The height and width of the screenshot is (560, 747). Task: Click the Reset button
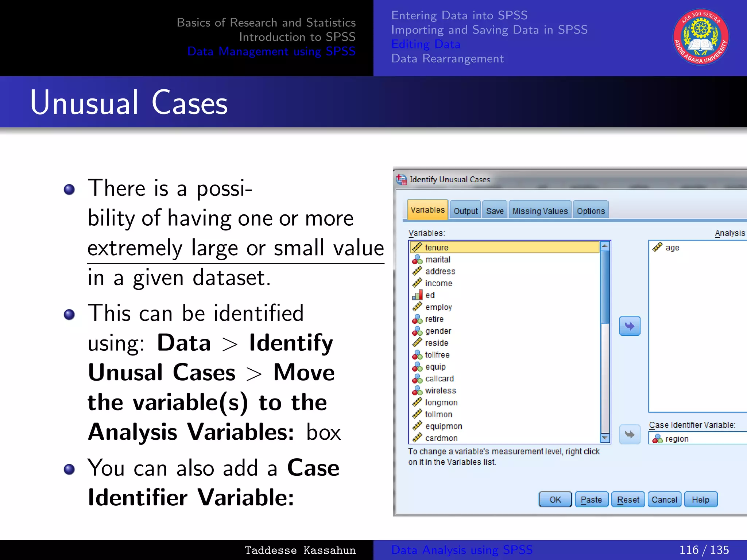pyautogui.click(x=628, y=499)
